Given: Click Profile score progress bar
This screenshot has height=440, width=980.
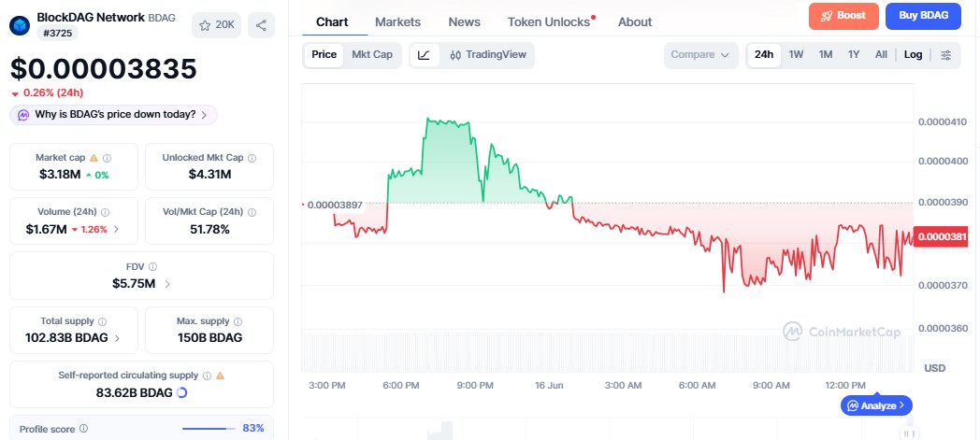Looking at the screenshot, I should point(209,429).
